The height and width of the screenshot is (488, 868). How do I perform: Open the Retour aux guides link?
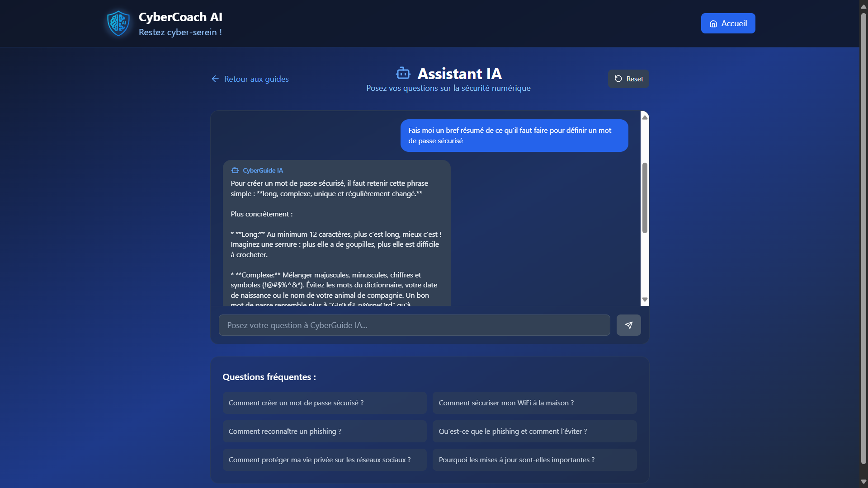point(256,79)
